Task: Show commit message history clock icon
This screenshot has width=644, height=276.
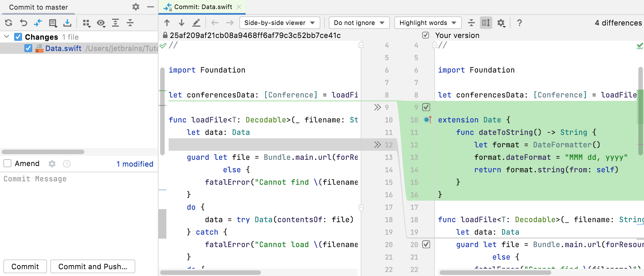Action: [x=67, y=164]
